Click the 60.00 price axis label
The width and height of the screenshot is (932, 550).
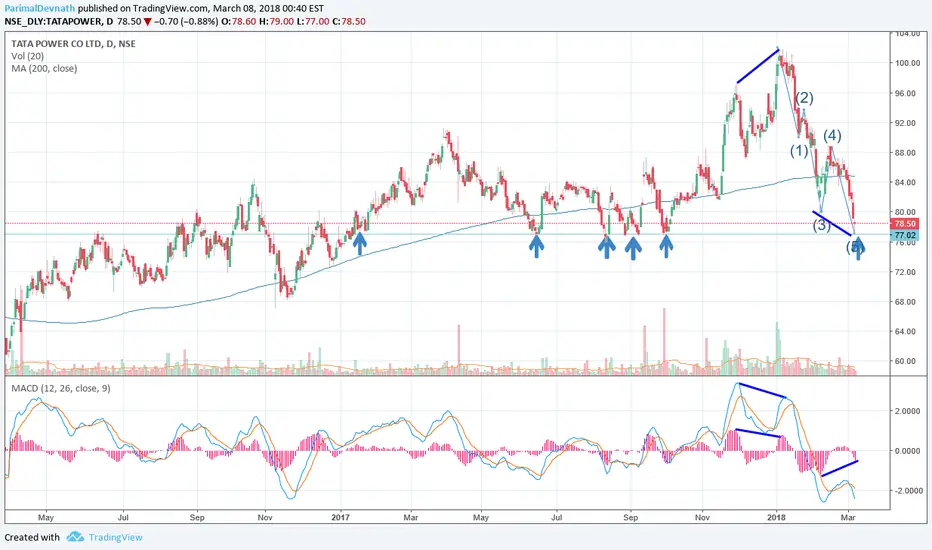point(906,361)
